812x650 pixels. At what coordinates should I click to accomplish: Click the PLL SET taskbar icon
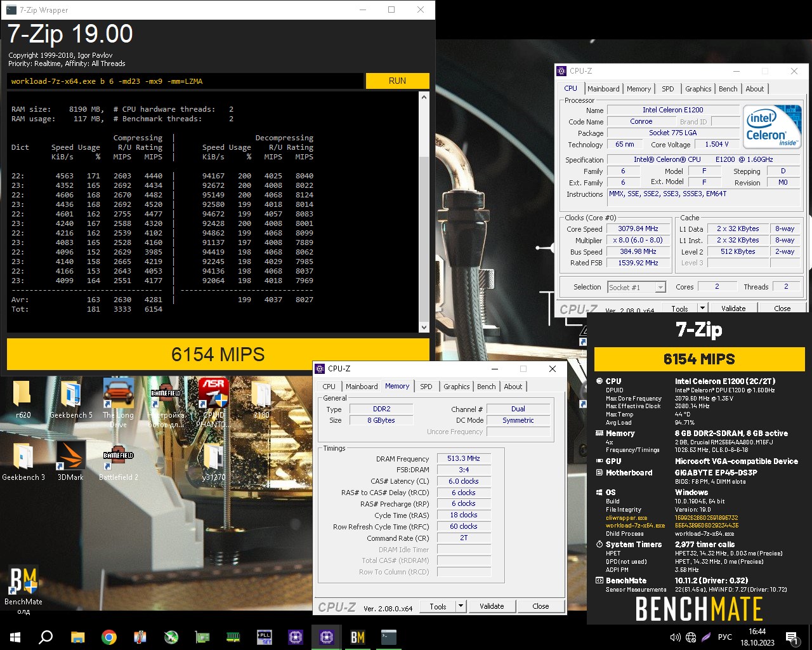click(x=265, y=637)
